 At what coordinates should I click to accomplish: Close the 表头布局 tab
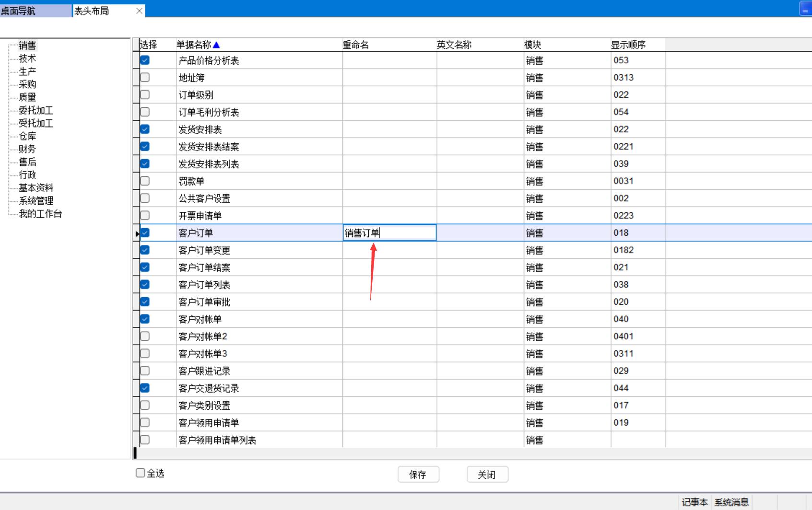[139, 11]
